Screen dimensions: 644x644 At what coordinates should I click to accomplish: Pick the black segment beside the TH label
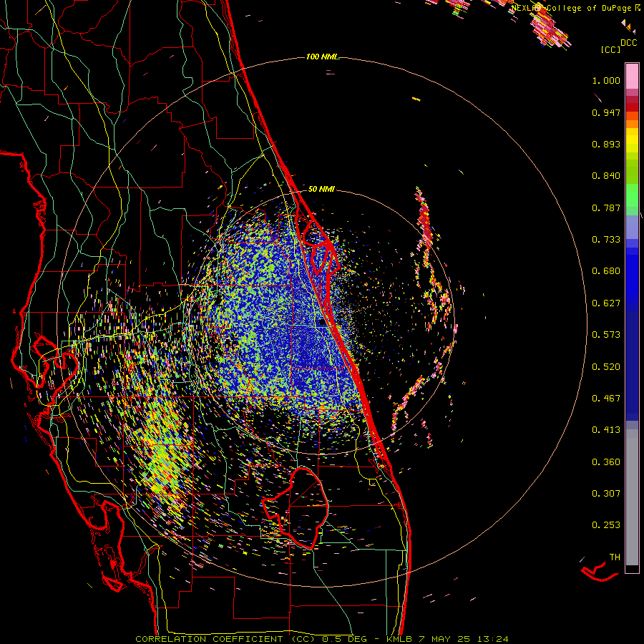[632, 569]
